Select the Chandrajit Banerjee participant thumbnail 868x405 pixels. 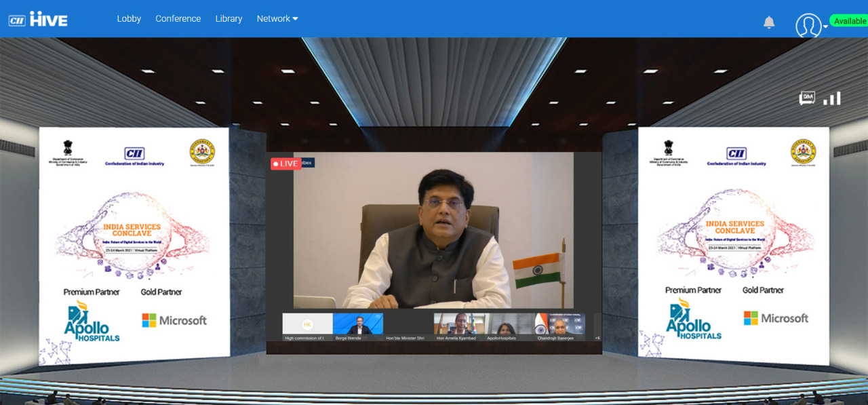click(x=559, y=324)
